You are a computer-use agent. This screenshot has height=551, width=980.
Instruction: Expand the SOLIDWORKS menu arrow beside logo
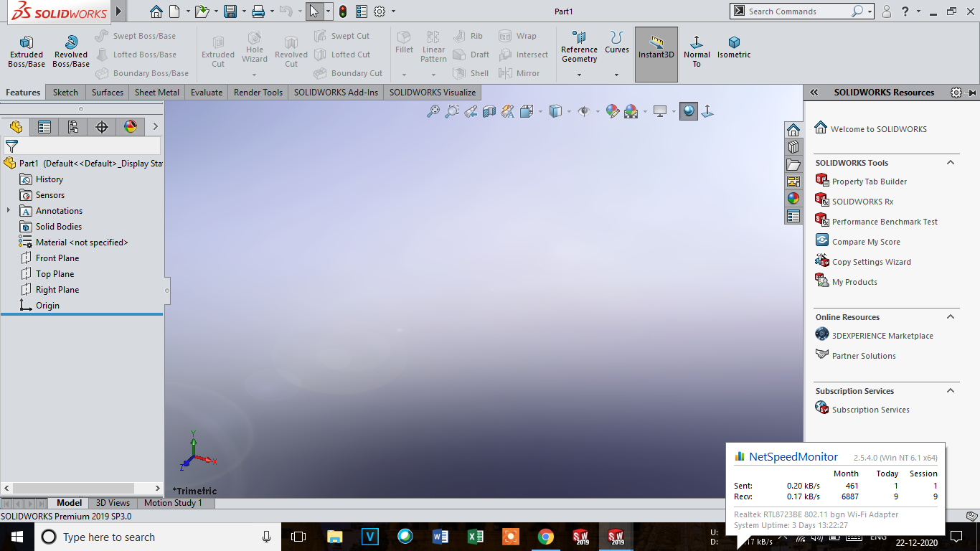(119, 11)
